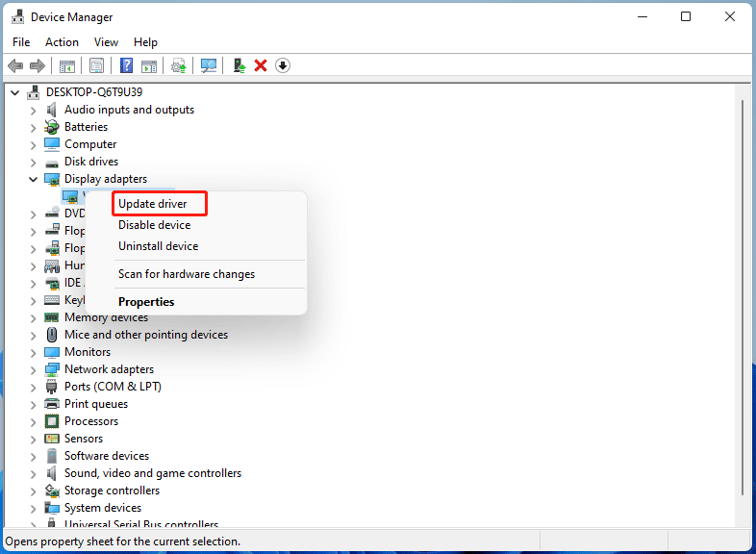Image resolution: width=756 pixels, height=554 pixels.
Task: Click the System devices category icon
Action: point(52,508)
